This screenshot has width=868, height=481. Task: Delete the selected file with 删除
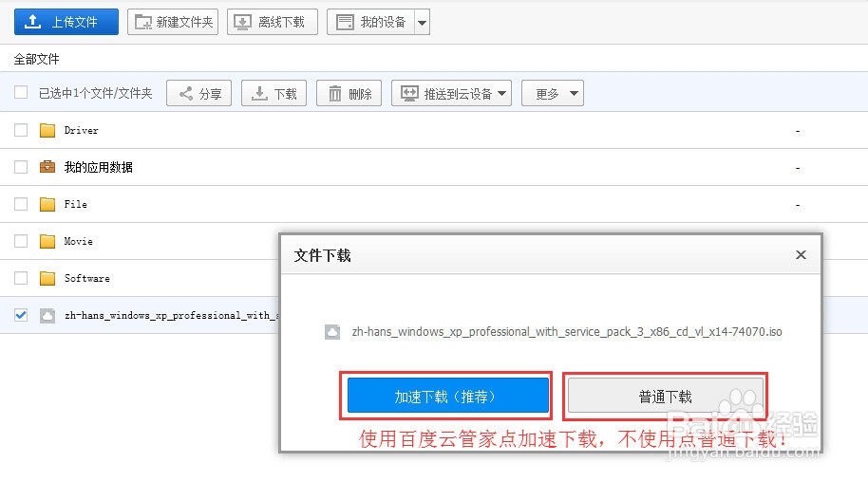pyautogui.click(x=349, y=93)
